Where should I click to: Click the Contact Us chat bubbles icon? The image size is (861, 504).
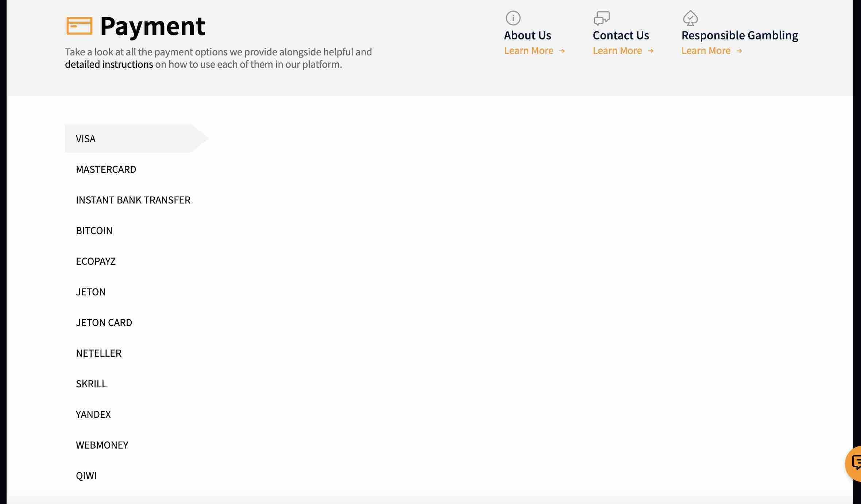pos(602,18)
